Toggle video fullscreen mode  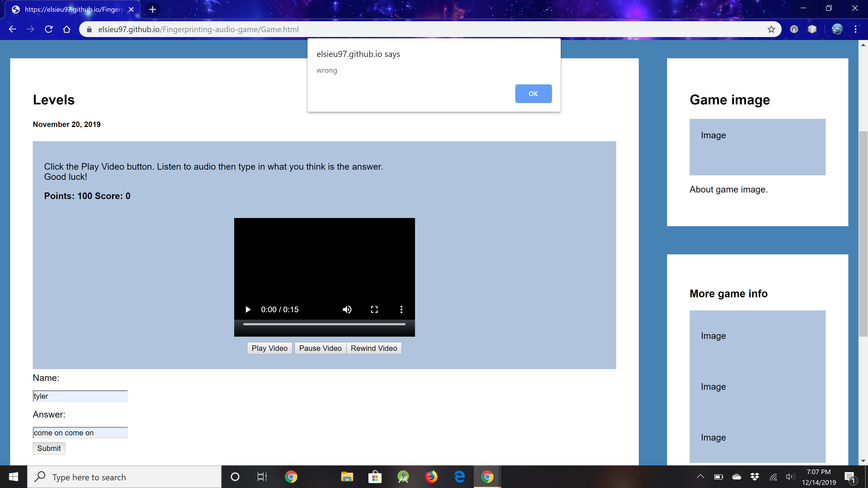point(374,310)
